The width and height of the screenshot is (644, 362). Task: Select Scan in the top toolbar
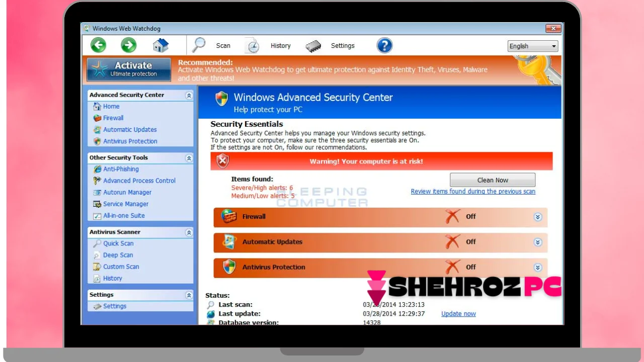(x=223, y=46)
